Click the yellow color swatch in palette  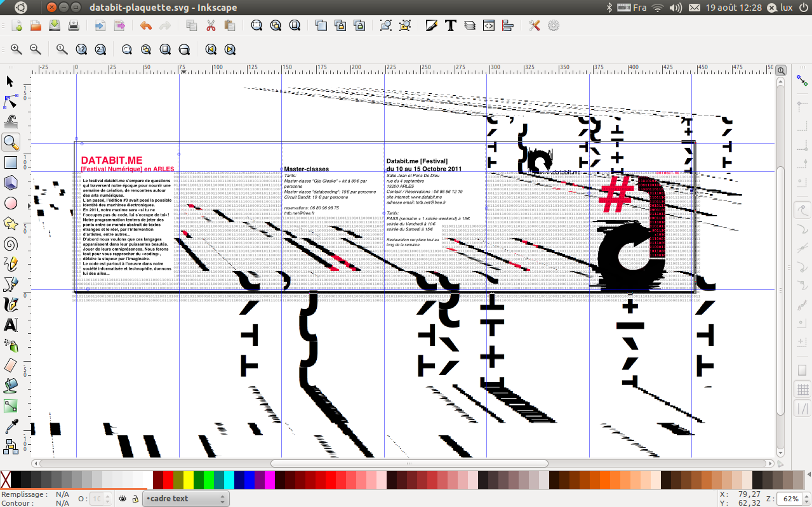[188, 480]
